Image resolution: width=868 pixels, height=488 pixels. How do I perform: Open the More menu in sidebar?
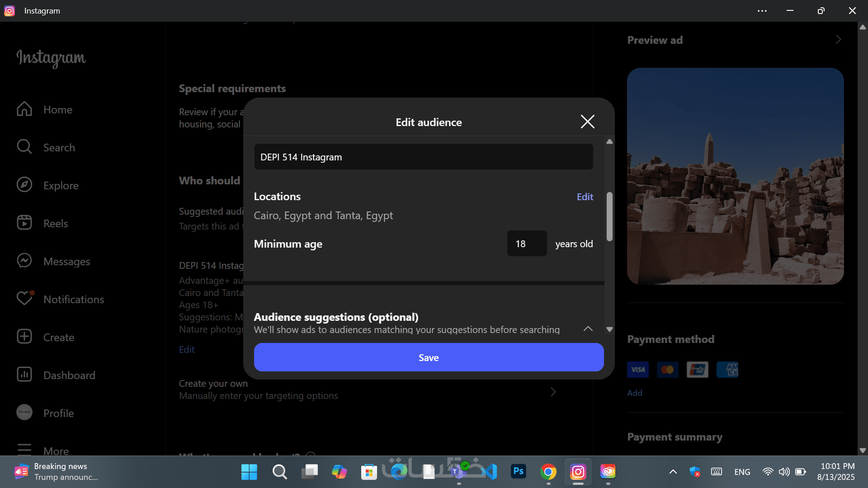tap(56, 450)
